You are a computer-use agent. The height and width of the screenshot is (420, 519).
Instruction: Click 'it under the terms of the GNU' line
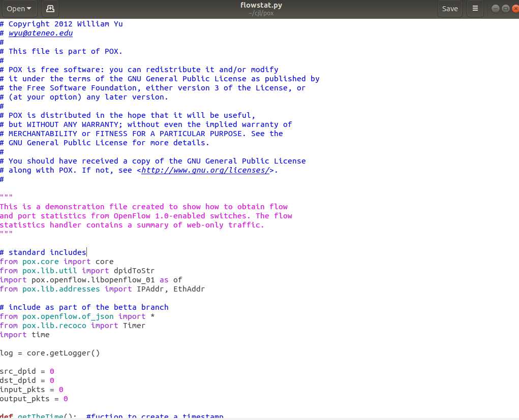[x=160, y=79]
